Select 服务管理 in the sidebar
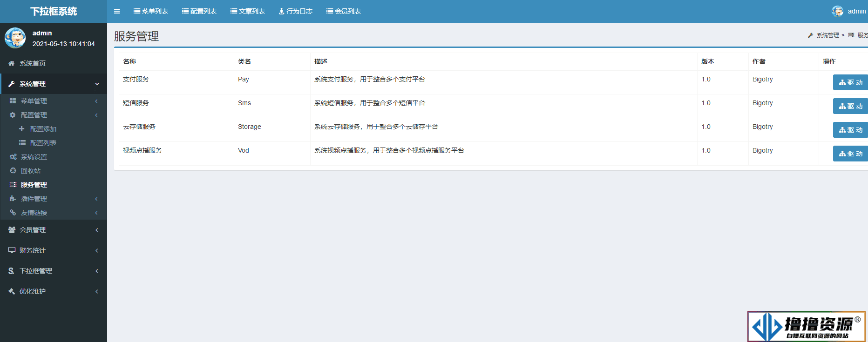 pos(34,185)
